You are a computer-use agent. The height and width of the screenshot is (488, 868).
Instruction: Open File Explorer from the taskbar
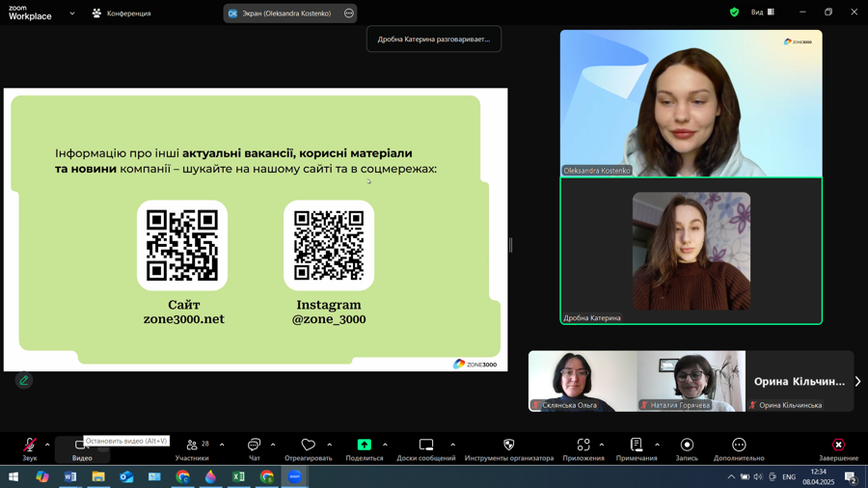(98, 476)
